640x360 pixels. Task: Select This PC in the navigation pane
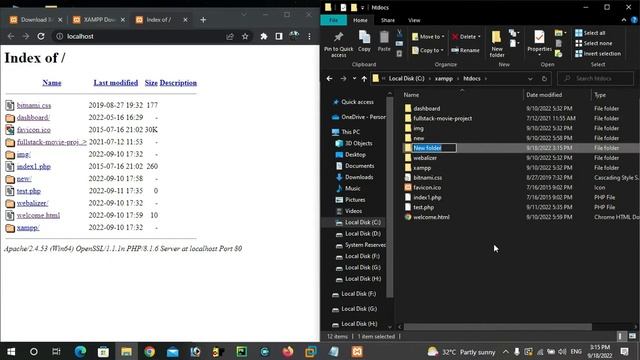pos(351,132)
